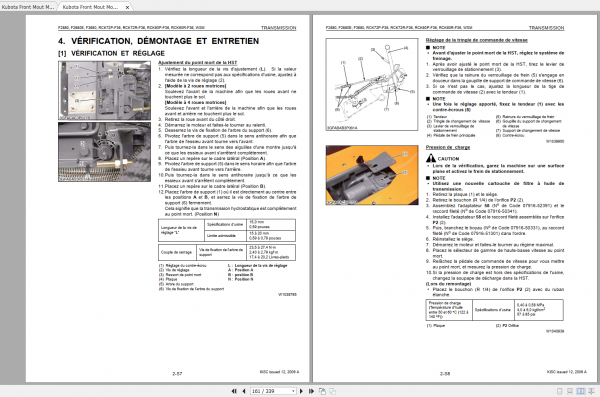The width and height of the screenshot is (600, 397).
Task: Click page number 2-57 in footer
Action: [x=177, y=373]
